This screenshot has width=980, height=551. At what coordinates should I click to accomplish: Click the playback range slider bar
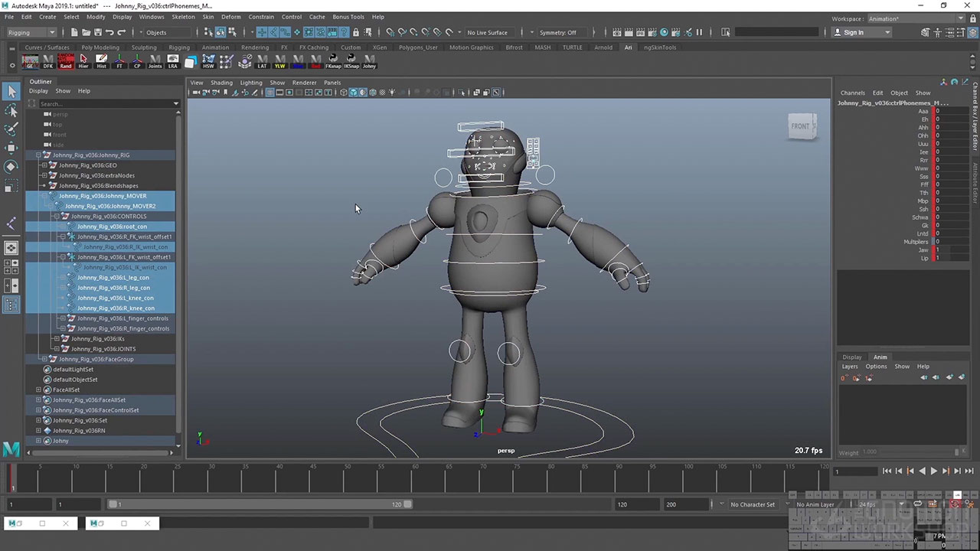tap(260, 504)
